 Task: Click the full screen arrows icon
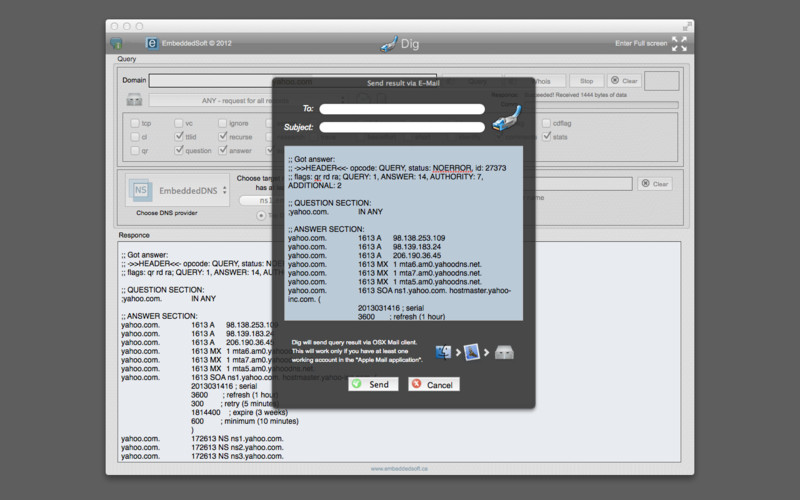[x=679, y=43]
